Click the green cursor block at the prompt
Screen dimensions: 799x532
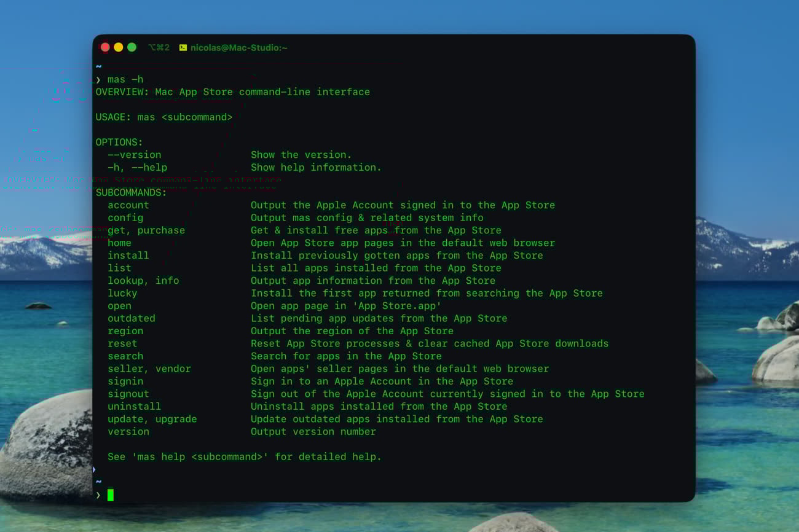pyautogui.click(x=111, y=495)
